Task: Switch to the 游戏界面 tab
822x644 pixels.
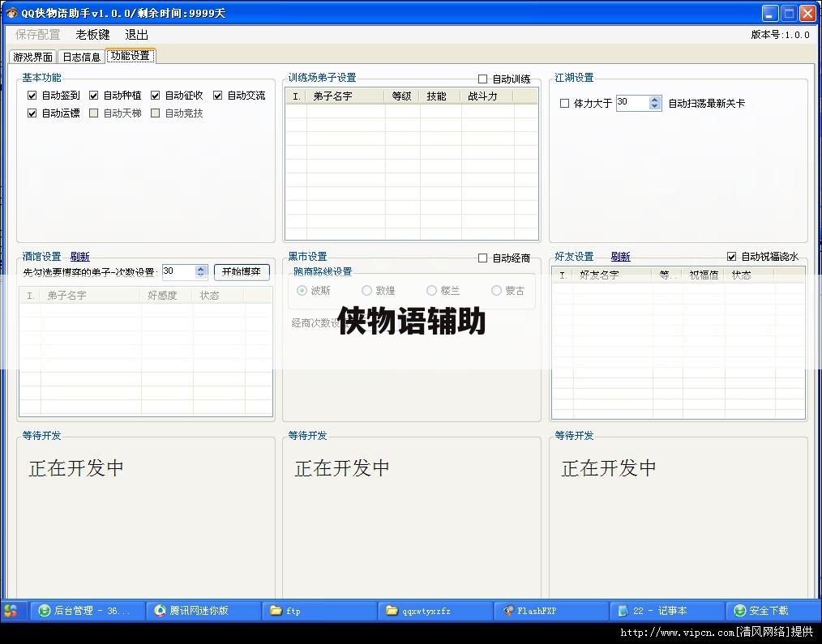Action: [x=33, y=57]
